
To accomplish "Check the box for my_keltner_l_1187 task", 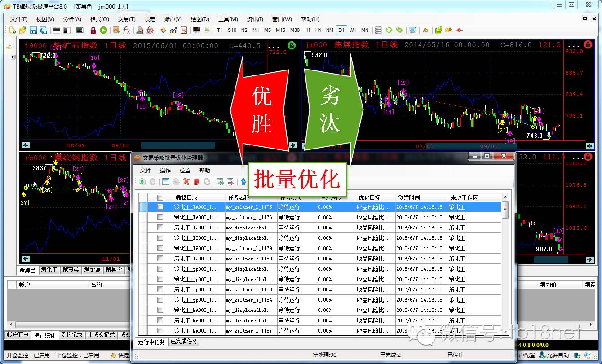I will [x=160, y=331].
